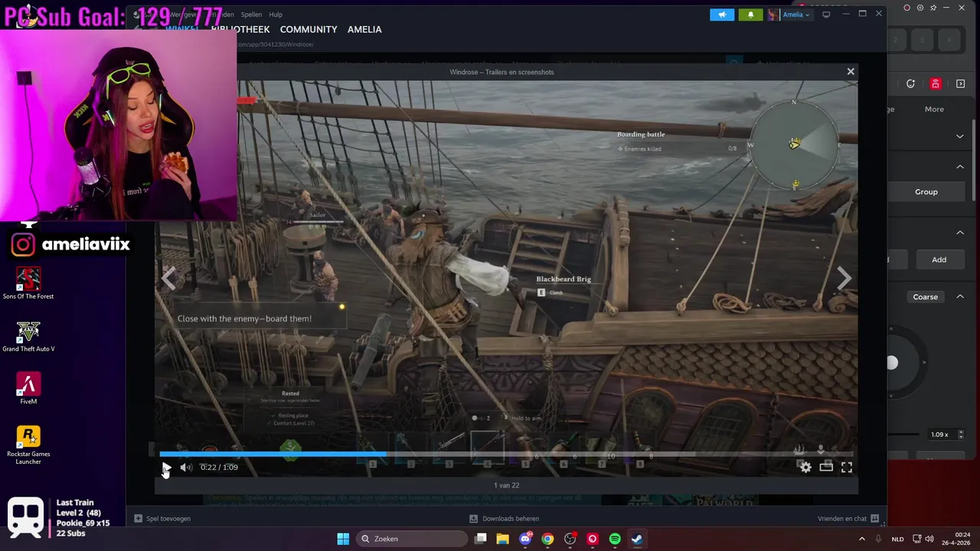Click the Group button in side panel
The image size is (980, 551).
point(926,191)
